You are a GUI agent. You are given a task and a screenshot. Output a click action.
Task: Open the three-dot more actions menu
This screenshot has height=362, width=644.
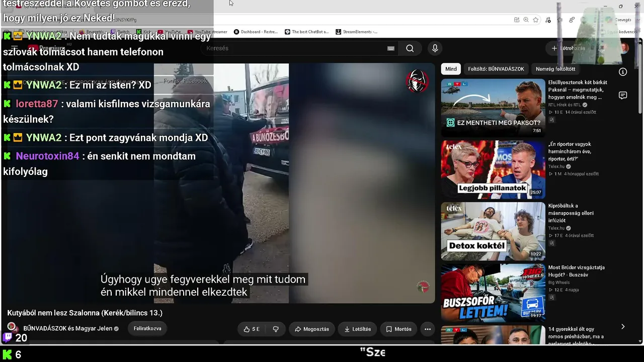[428, 329]
